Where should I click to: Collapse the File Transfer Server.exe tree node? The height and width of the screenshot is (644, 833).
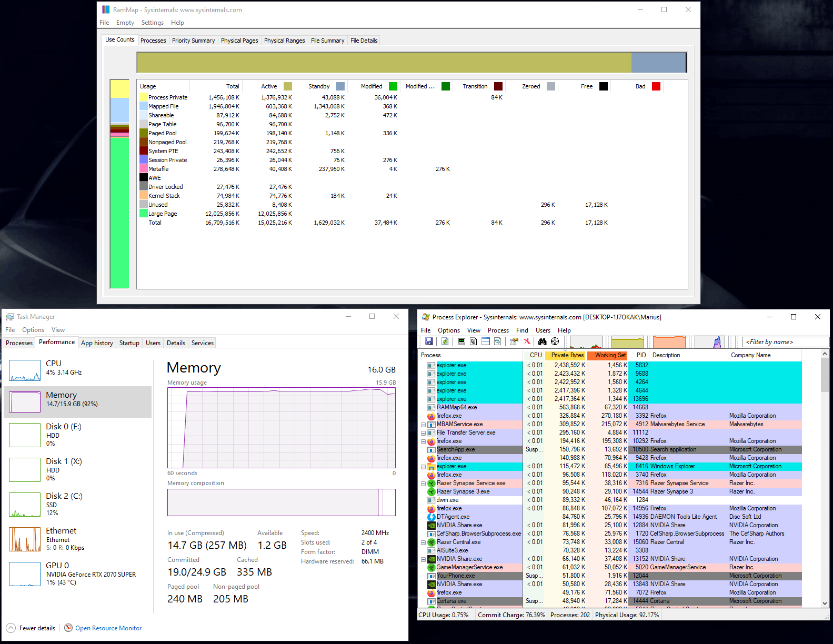click(423, 432)
